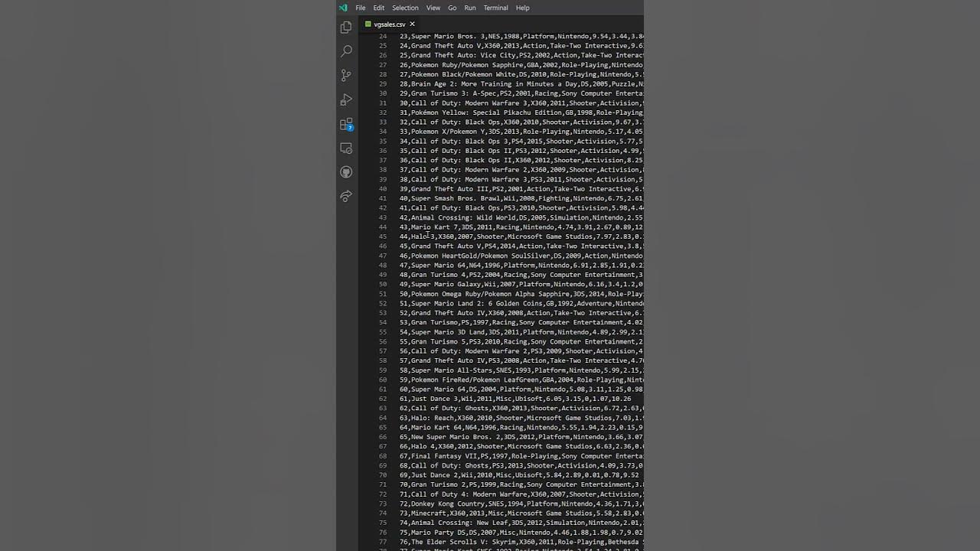980x551 pixels.
Task: Click line number 24 in the gutter
Action: (383, 36)
